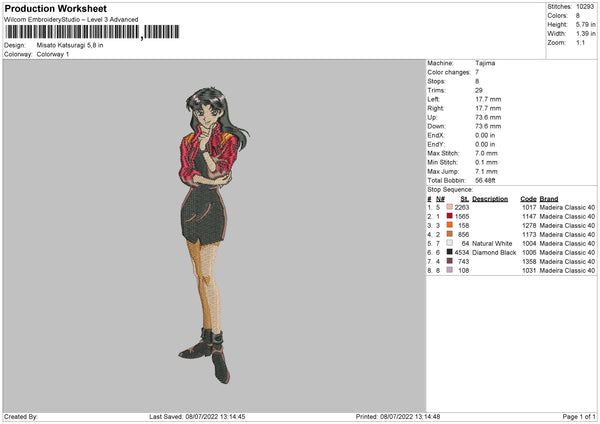Click the 'Colorway 1' value
The image size is (600, 424).
pyautogui.click(x=53, y=54)
